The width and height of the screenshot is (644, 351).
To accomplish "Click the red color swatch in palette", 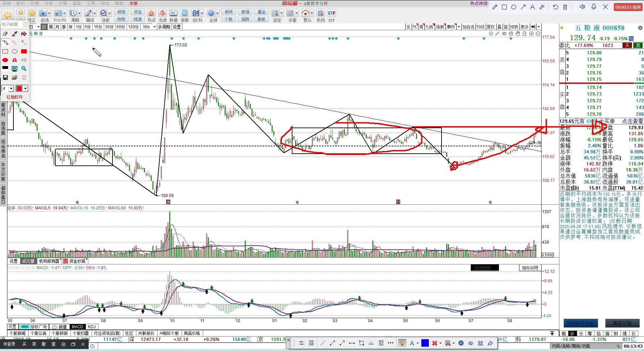I will pos(19,89).
